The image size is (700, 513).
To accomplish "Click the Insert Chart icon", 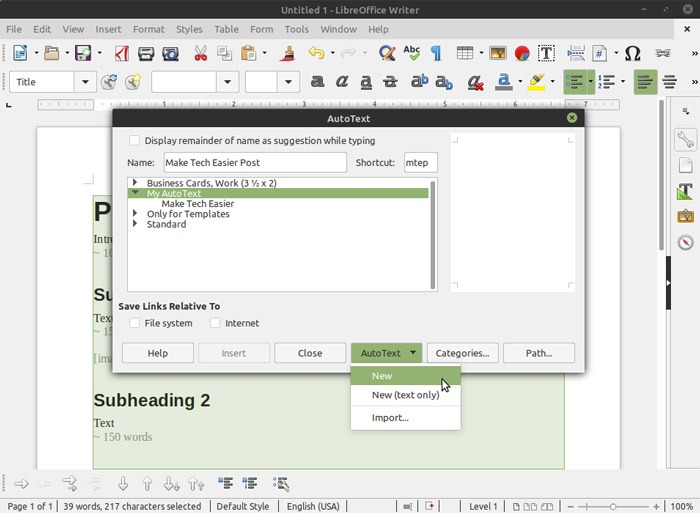I will click(x=522, y=53).
